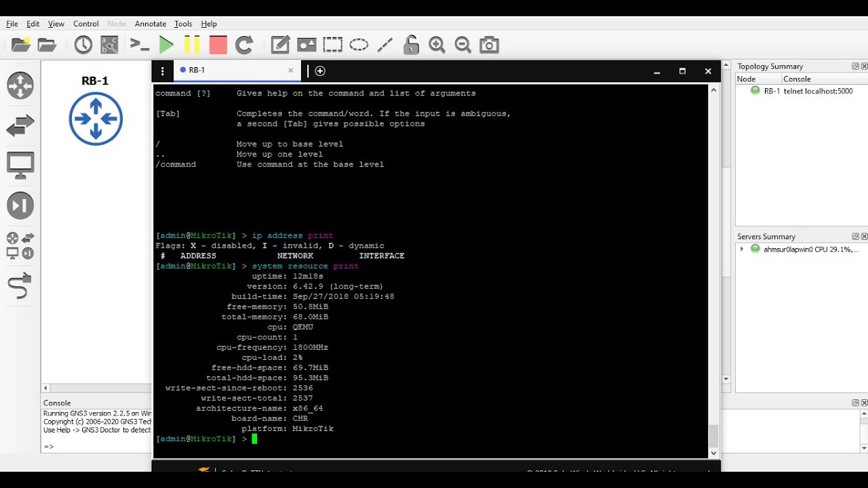This screenshot has height=488, width=868.
Task: Open an existing project folder
Action: coord(47,45)
